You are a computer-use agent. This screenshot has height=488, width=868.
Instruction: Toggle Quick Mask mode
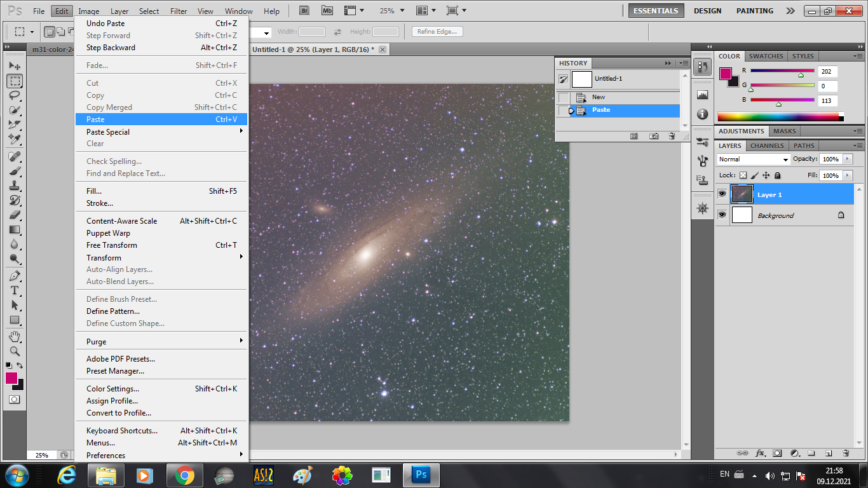click(x=14, y=399)
